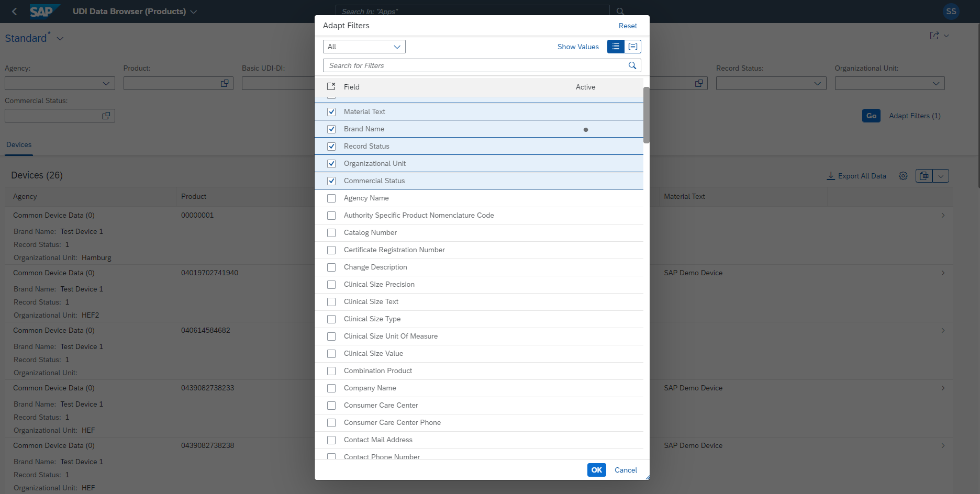Click the share/export page icon
980x494 pixels.
click(934, 36)
